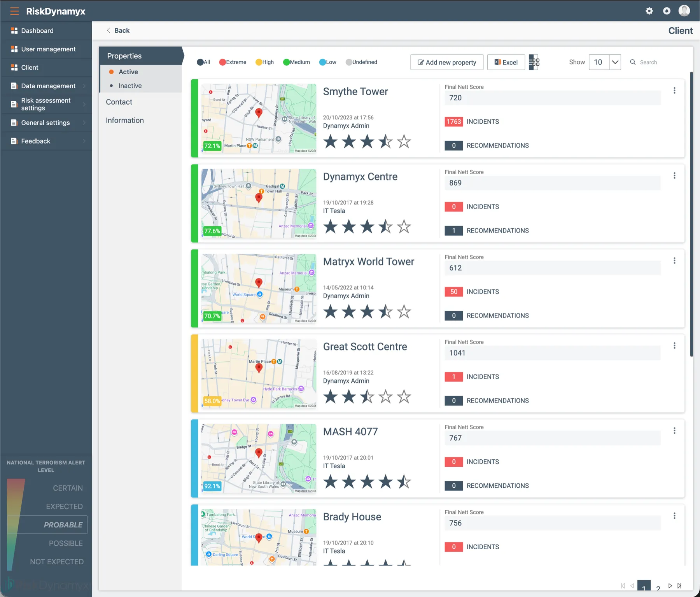The height and width of the screenshot is (597, 700).
Task: Expand General settings menu
Action: pos(84,123)
